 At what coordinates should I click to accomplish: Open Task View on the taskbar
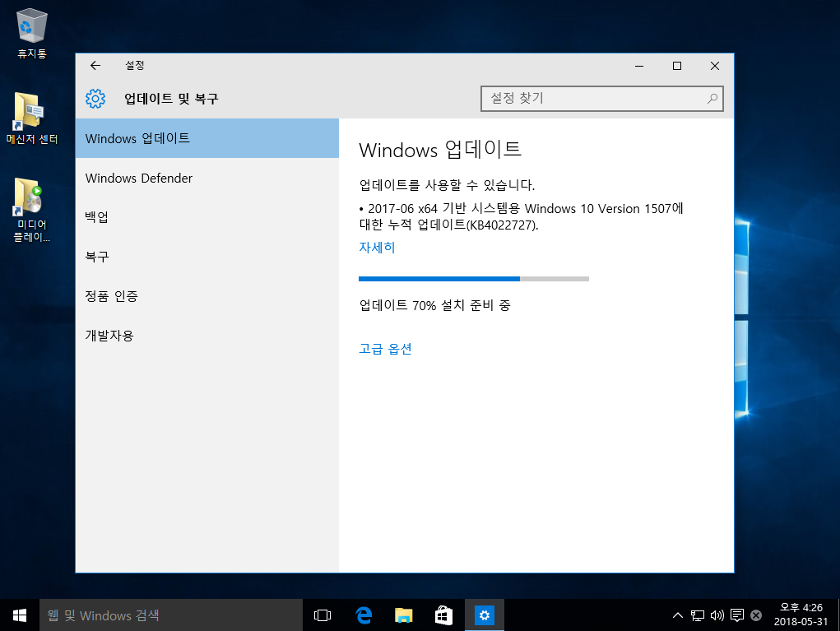(x=323, y=615)
